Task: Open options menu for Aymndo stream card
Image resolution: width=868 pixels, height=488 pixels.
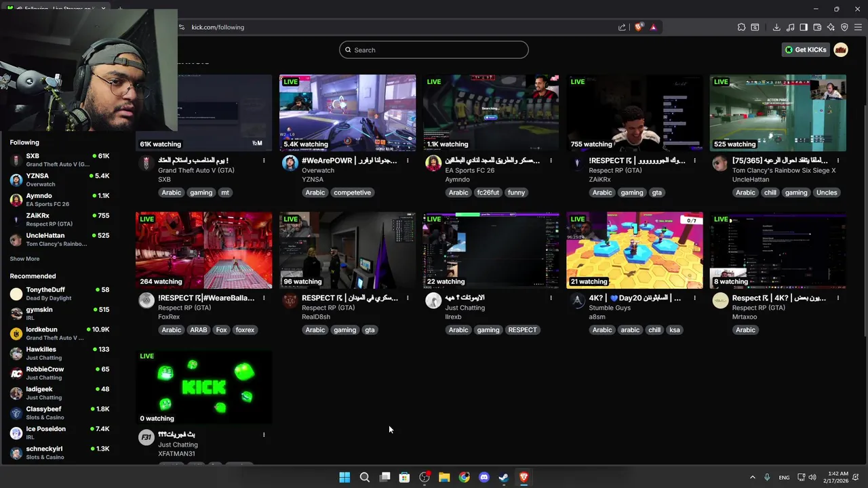Action: click(551, 161)
